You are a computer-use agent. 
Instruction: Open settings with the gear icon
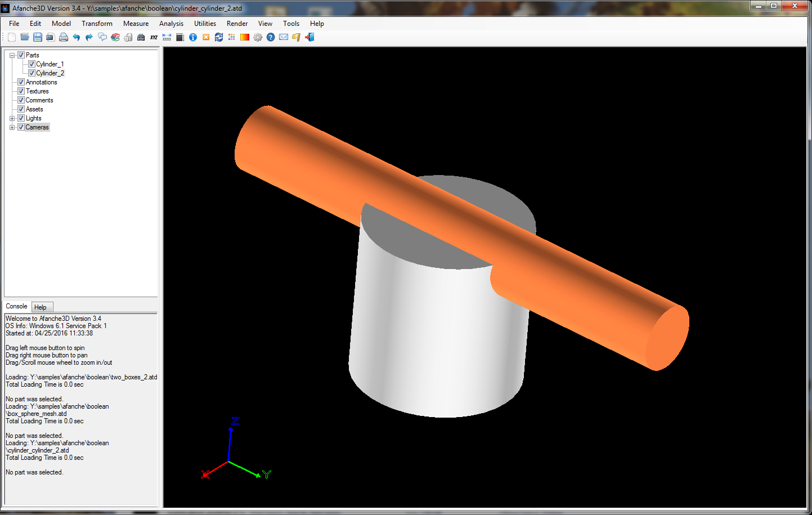pos(258,37)
